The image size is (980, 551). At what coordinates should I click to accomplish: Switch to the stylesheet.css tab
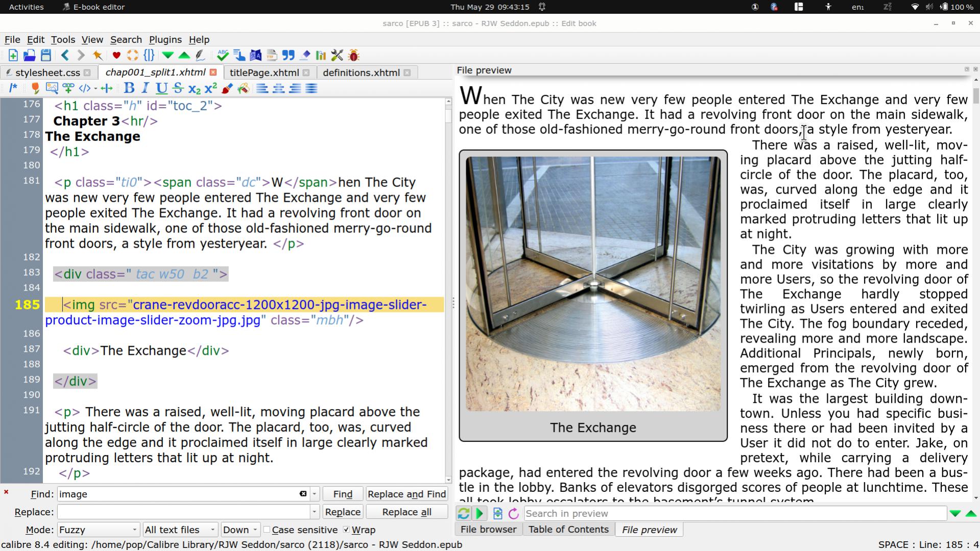(47, 73)
